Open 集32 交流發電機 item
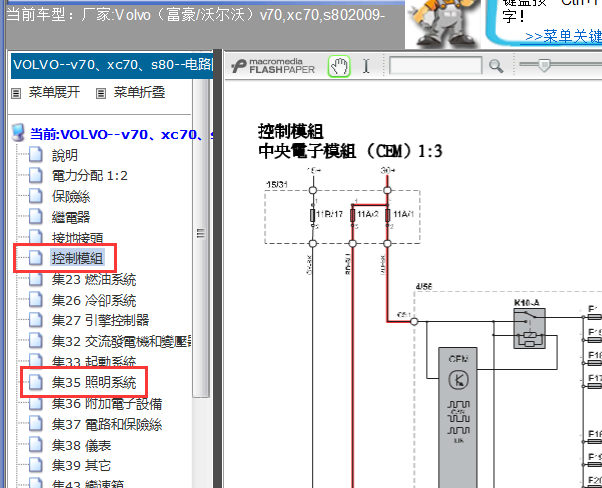This screenshot has height=488, width=602. tap(122, 341)
